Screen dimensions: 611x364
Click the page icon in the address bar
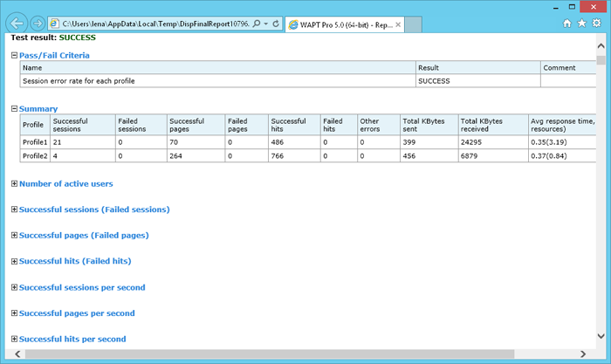tap(54, 24)
